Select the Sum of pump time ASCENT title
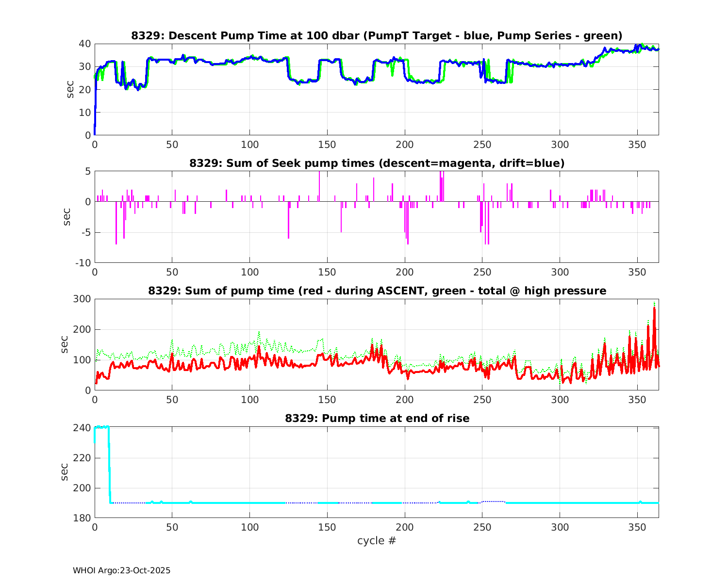The height and width of the screenshot is (582, 728). 377,291
